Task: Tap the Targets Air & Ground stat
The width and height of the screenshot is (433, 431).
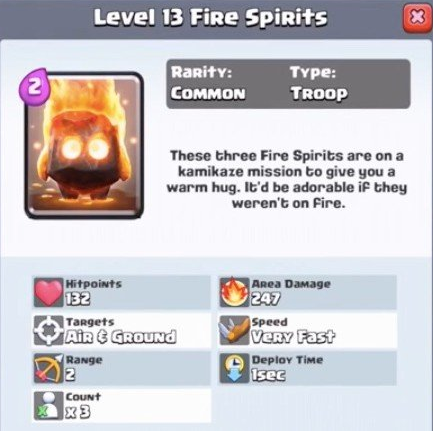Action: click(122, 330)
